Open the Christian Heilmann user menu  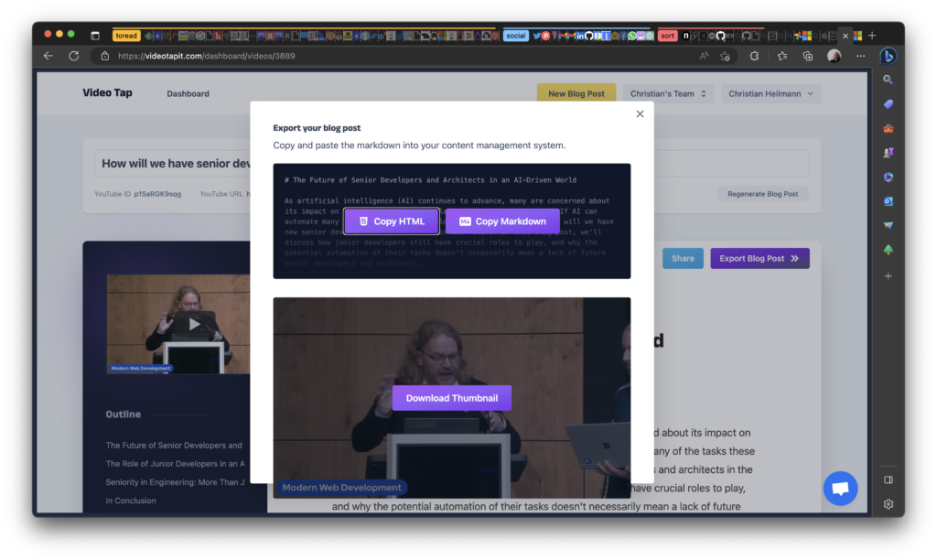click(770, 94)
